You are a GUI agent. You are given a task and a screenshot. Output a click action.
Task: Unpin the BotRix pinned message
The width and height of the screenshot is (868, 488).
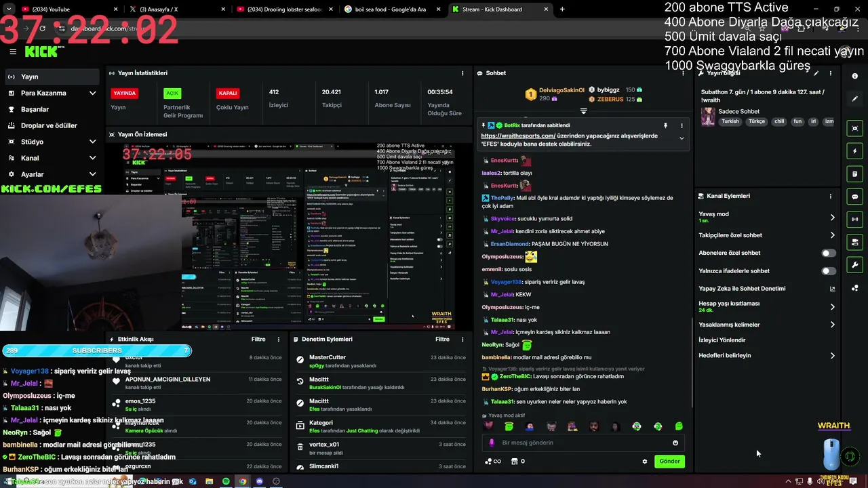coord(665,125)
